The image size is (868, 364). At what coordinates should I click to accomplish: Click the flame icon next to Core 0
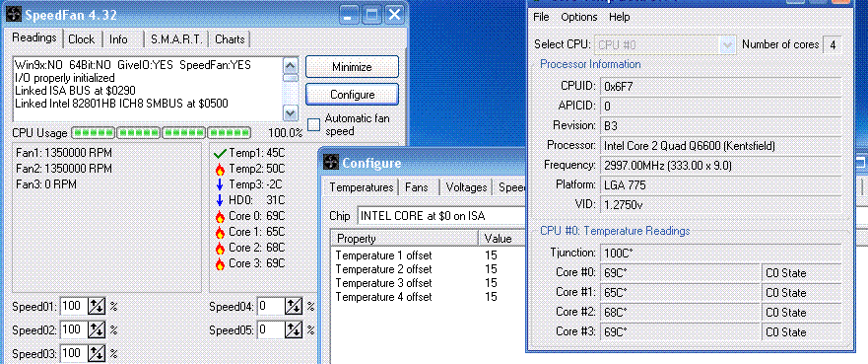point(220,217)
